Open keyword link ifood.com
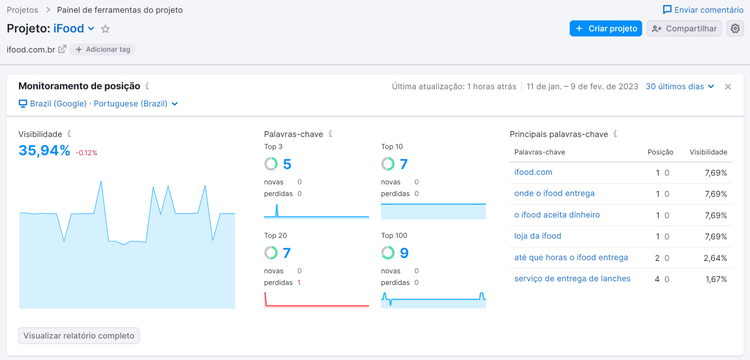The image size is (750, 360). coord(533,172)
